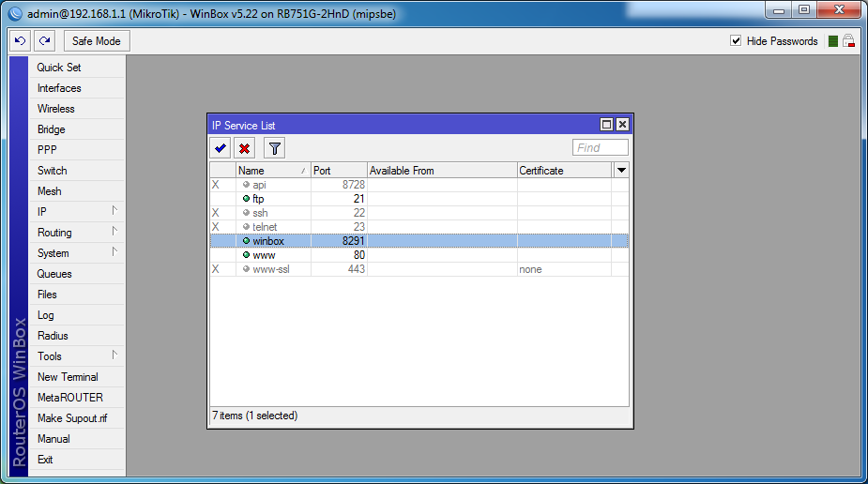
Task: Select the www service row
Action: [x=419, y=255]
